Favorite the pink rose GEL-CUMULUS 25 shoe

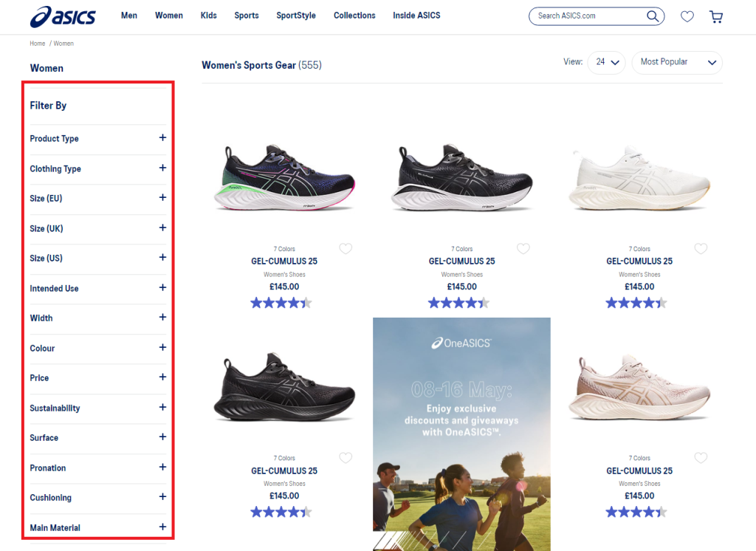(701, 457)
